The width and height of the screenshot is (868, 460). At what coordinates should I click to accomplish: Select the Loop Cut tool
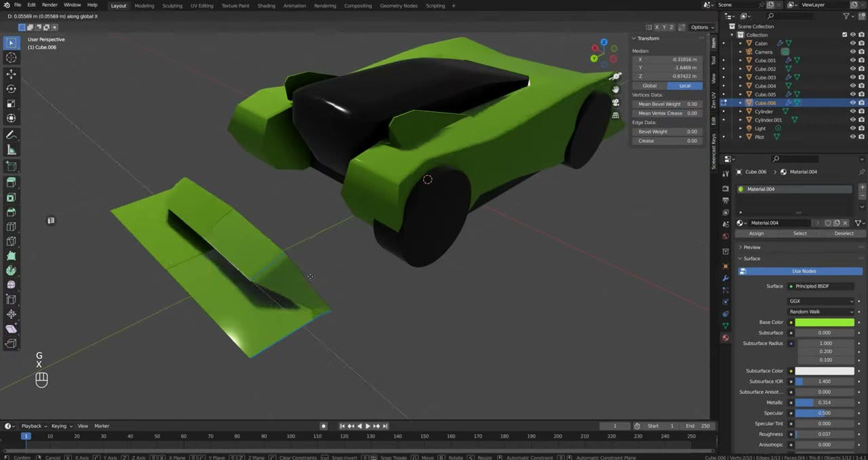[x=11, y=227]
